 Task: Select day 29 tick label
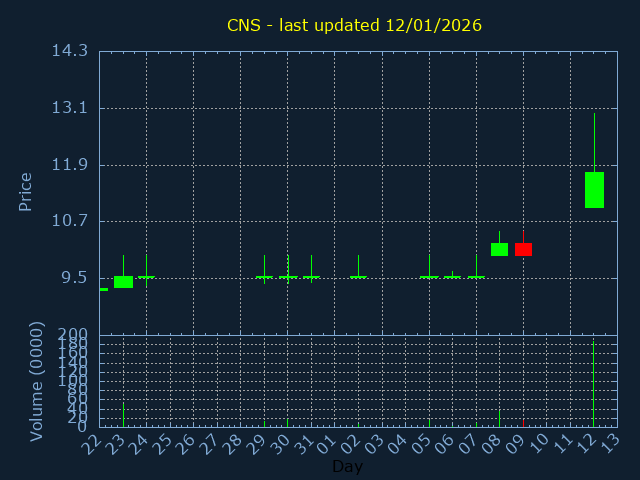pyautogui.click(x=258, y=444)
